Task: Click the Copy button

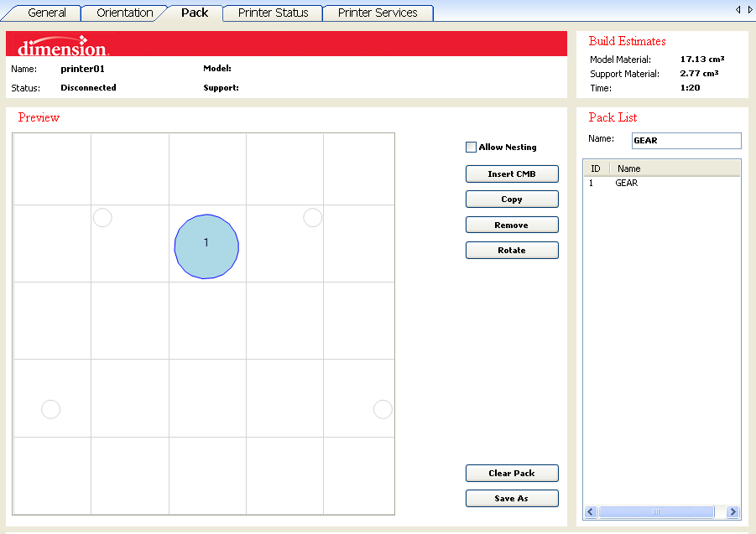Action: coord(512,200)
